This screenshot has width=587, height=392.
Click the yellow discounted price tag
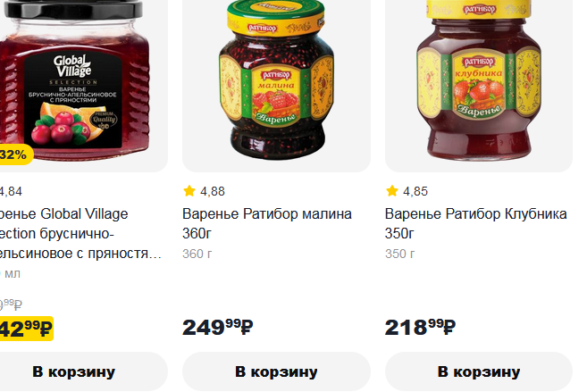[x=26, y=329]
